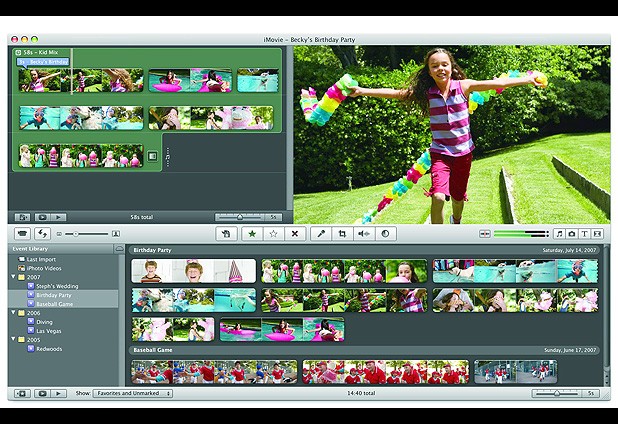
Task: Unmark selection with the hollow star
Action: (x=274, y=234)
